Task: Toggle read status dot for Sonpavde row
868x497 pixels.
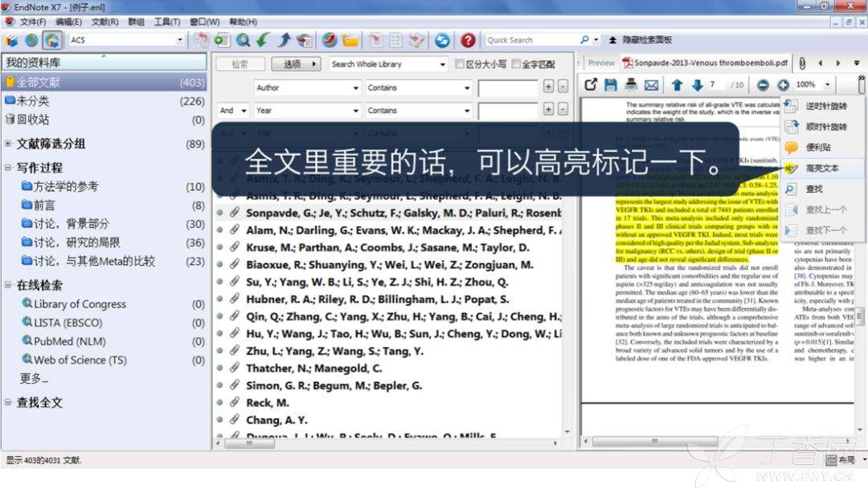Action: 219,213
